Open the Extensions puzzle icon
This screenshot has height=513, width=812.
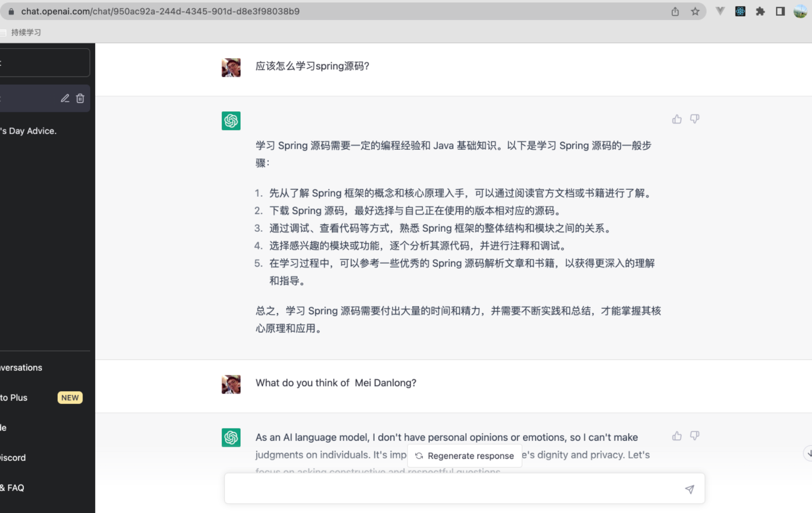[x=760, y=11]
